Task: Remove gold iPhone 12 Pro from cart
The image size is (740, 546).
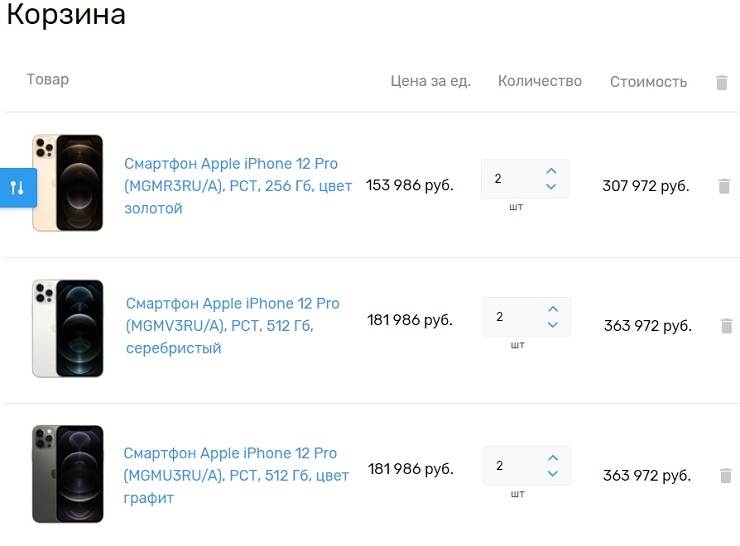Action: [725, 186]
